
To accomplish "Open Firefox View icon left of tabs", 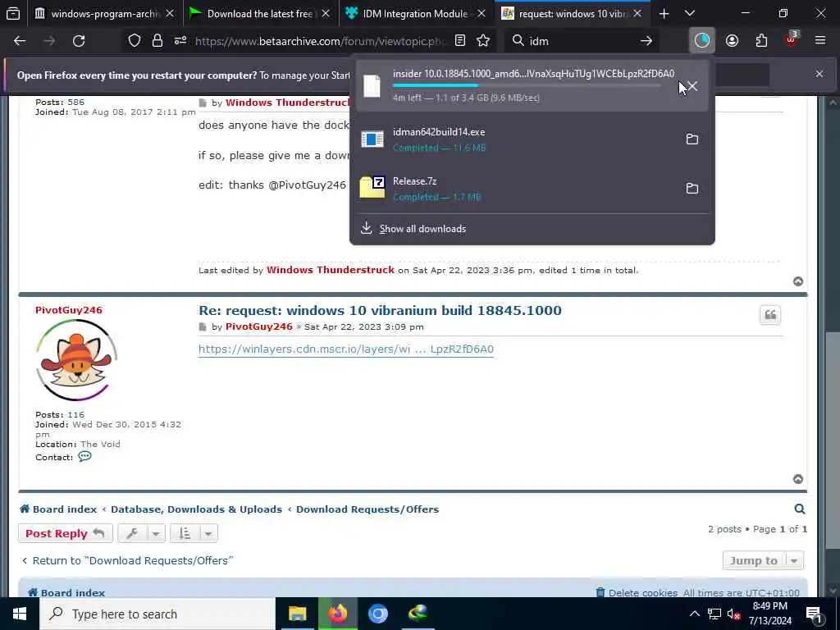I will click(13, 13).
